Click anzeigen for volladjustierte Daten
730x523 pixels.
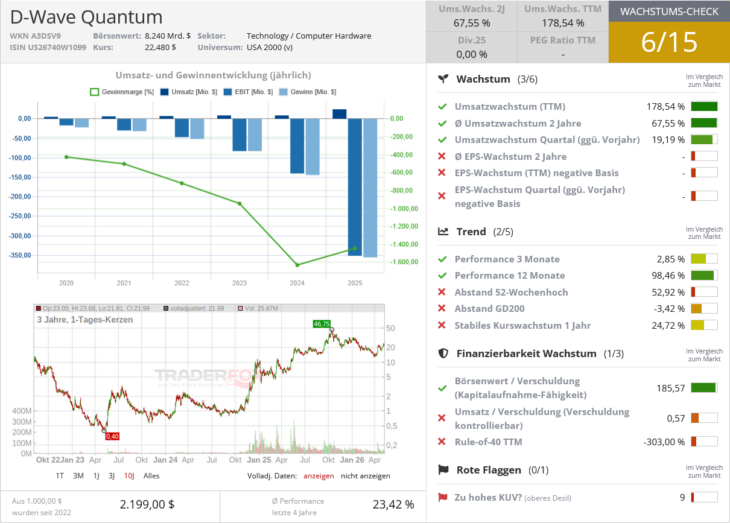[319, 475]
